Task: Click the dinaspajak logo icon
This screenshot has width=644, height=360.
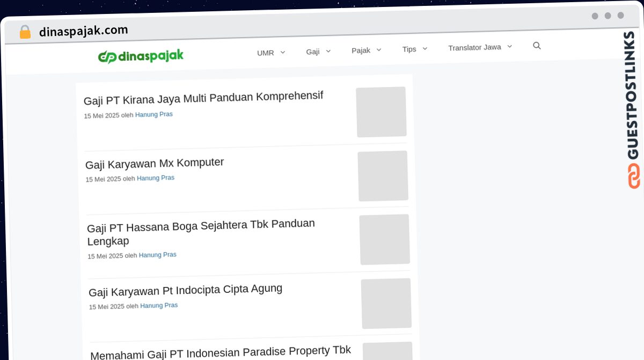Action: pos(106,56)
